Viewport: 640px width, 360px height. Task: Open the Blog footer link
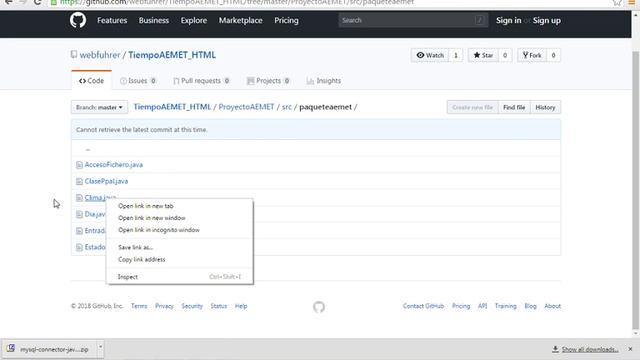[x=530, y=306]
